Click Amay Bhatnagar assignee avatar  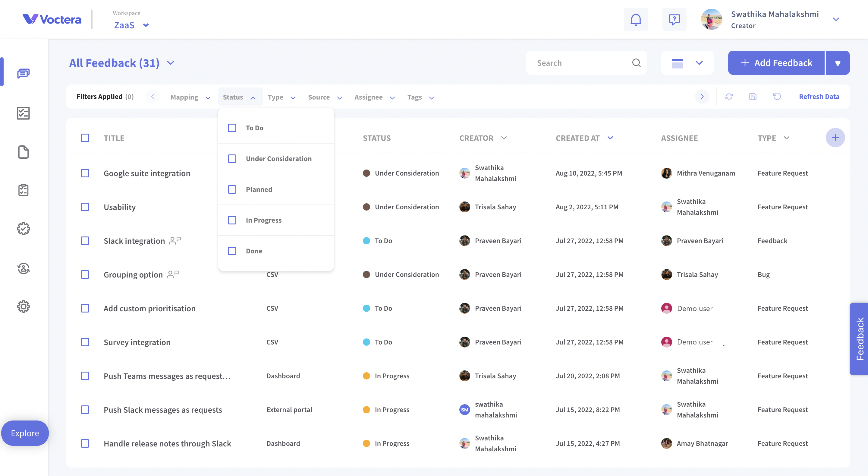(666, 443)
